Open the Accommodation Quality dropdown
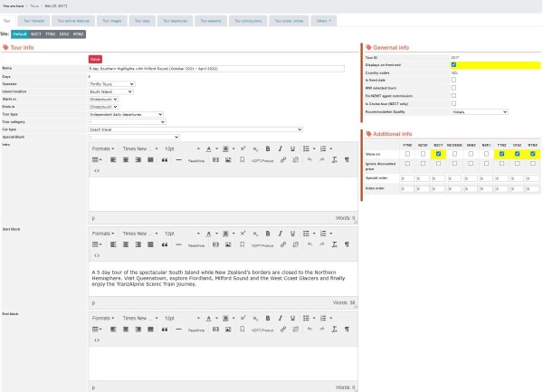The height and width of the screenshot is (392, 543). point(480,112)
